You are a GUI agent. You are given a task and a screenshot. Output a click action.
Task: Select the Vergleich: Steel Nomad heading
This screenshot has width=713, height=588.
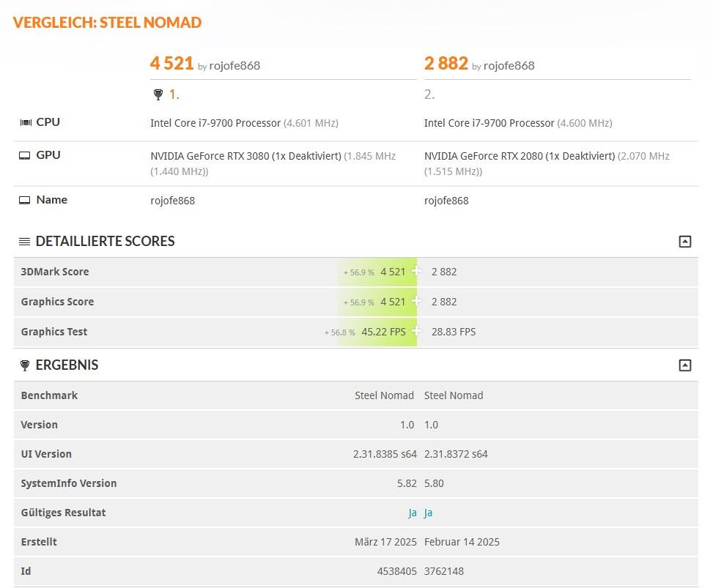click(x=107, y=22)
